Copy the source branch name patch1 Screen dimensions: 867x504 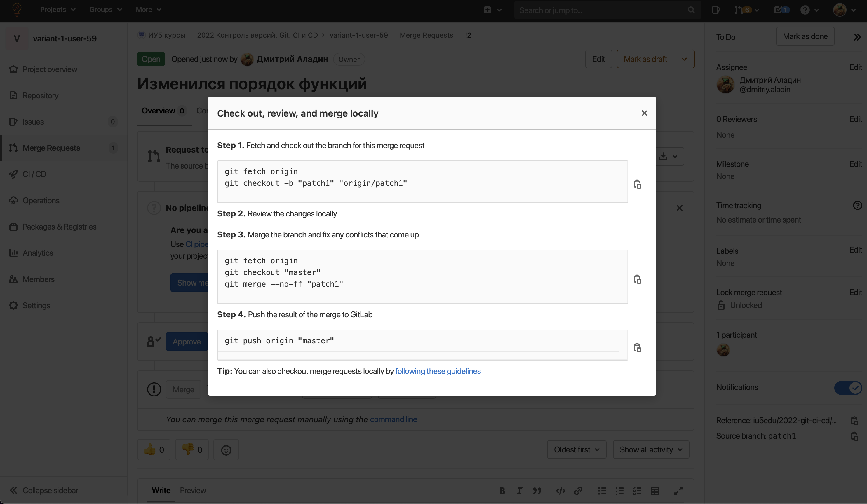(x=854, y=436)
